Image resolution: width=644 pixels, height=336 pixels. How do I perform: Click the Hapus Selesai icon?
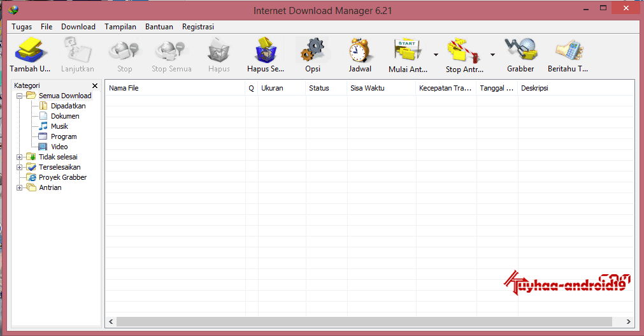click(266, 50)
